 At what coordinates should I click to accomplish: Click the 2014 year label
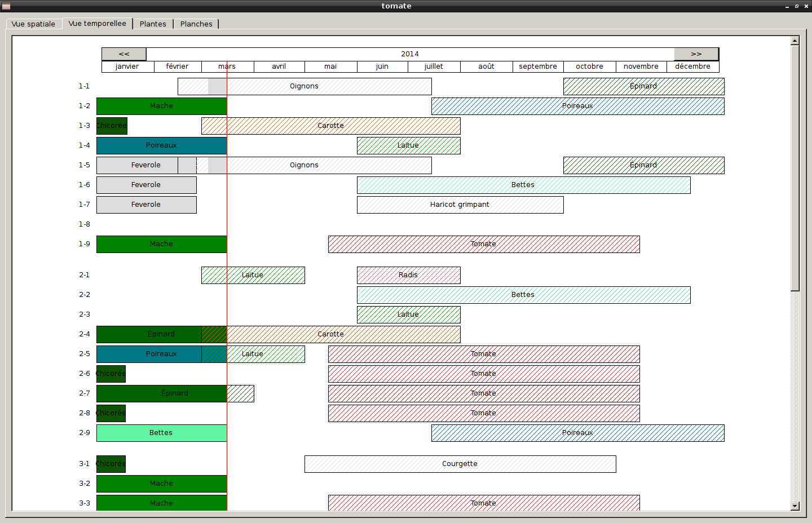click(x=410, y=54)
